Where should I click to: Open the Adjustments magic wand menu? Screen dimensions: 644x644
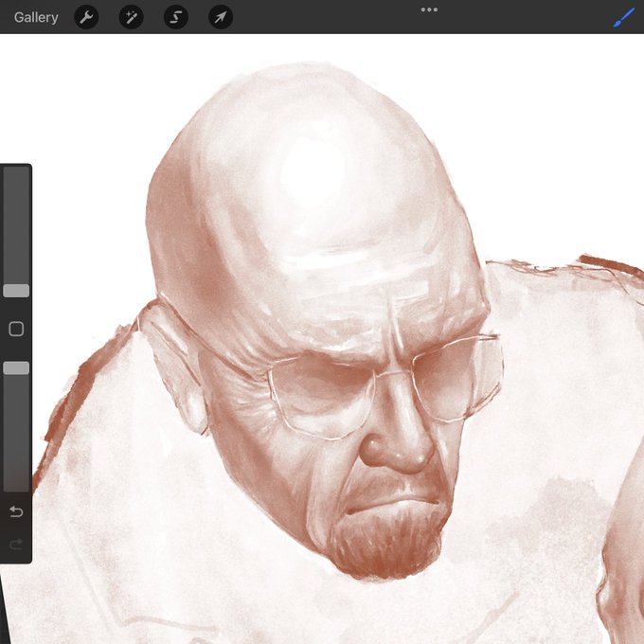(x=131, y=17)
